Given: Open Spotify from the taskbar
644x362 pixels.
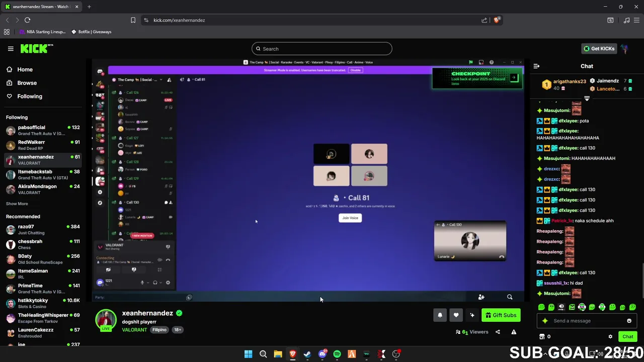Looking at the screenshot, I should 337,354.
